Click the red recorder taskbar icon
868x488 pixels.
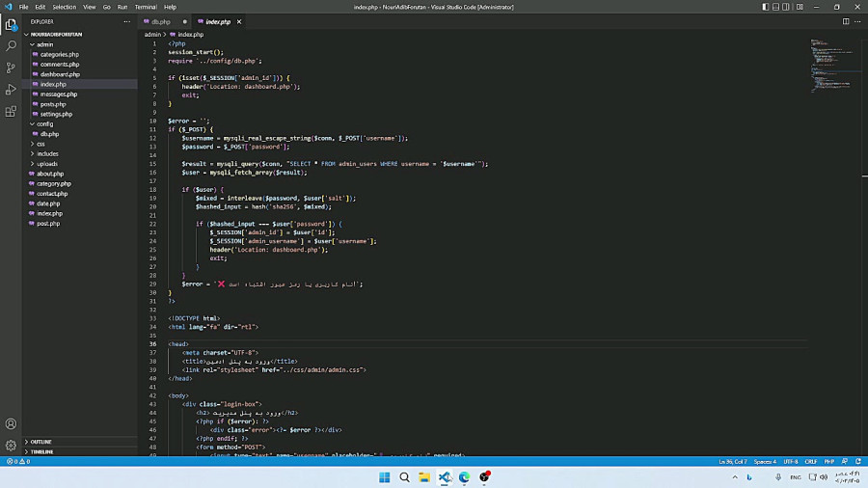pyautogui.click(x=484, y=477)
